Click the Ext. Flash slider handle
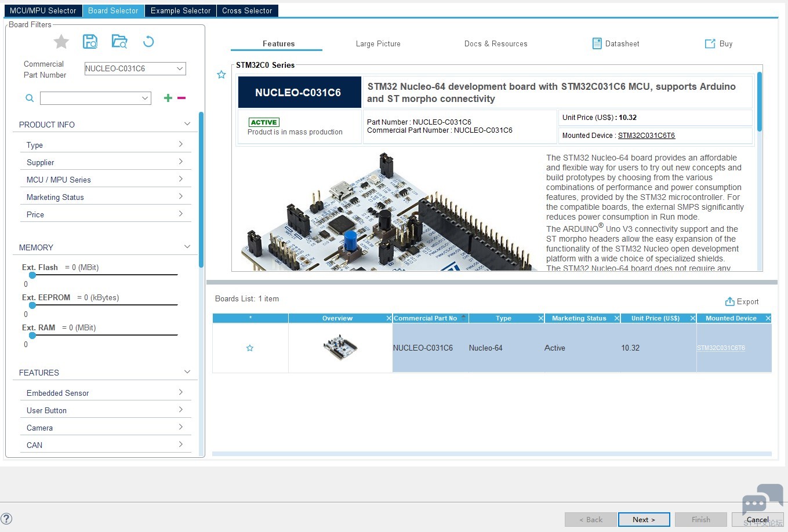The height and width of the screenshot is (532, 788). click(32, 275)
